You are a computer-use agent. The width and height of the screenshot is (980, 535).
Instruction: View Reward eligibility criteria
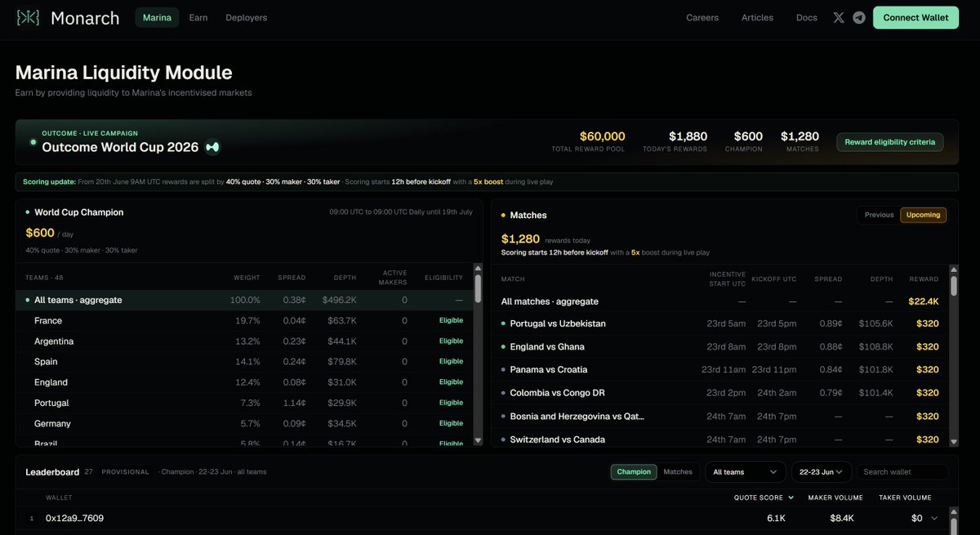(890, 142)
